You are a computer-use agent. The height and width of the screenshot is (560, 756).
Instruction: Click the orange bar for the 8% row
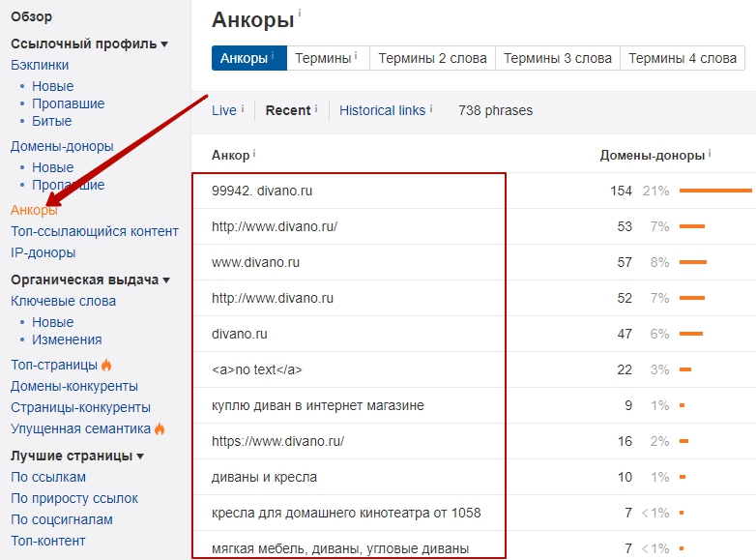point(693,262)
